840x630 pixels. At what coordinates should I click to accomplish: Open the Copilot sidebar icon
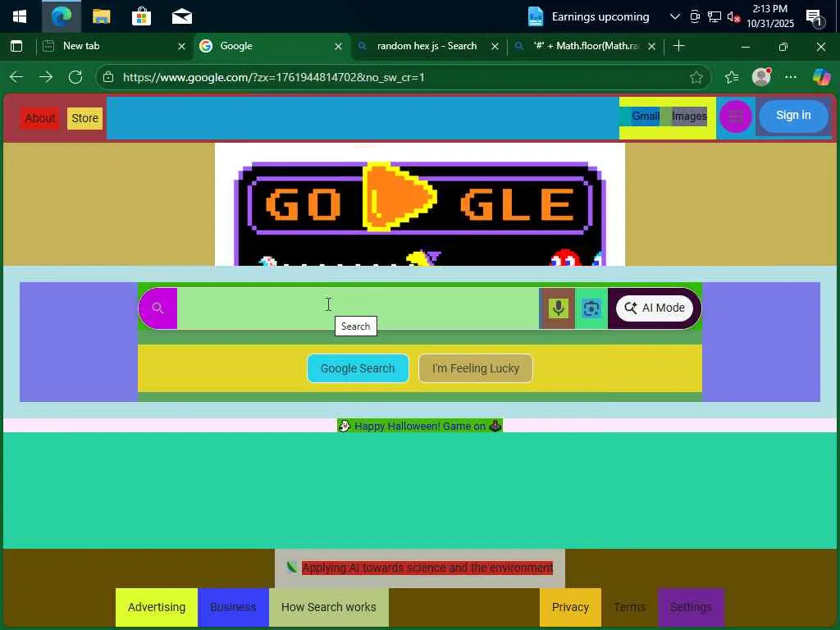pos(821,77)
